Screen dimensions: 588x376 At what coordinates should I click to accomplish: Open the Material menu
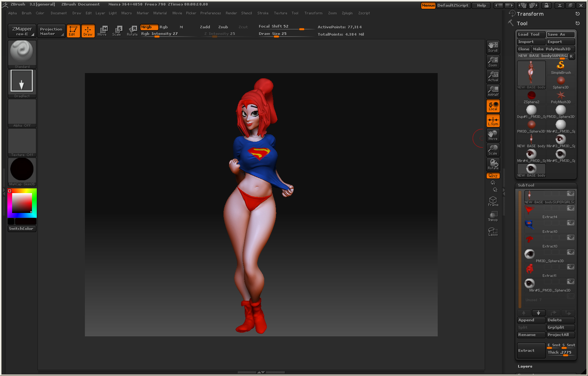coord(160,13)
